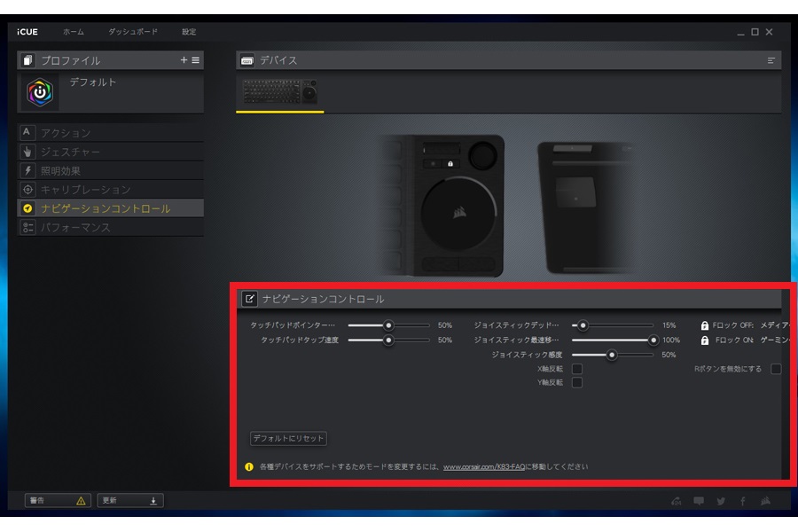Viewport: 798px width, 532px height.
Task: Open the 照明効果 lightning section
Action: click(x=111, y=170)
